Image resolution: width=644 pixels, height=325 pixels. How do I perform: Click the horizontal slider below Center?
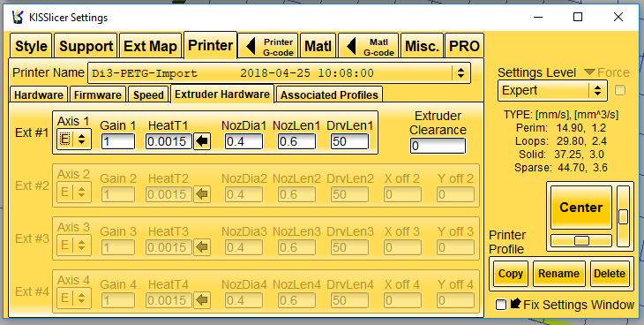[581, 241]
